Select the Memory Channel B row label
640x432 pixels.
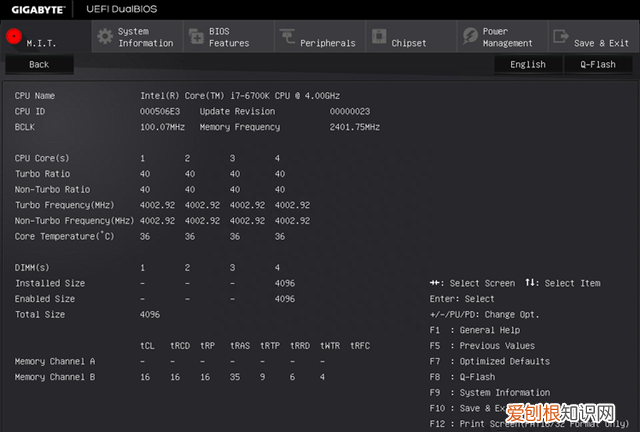pyautogui.click(x=55, y=377)
